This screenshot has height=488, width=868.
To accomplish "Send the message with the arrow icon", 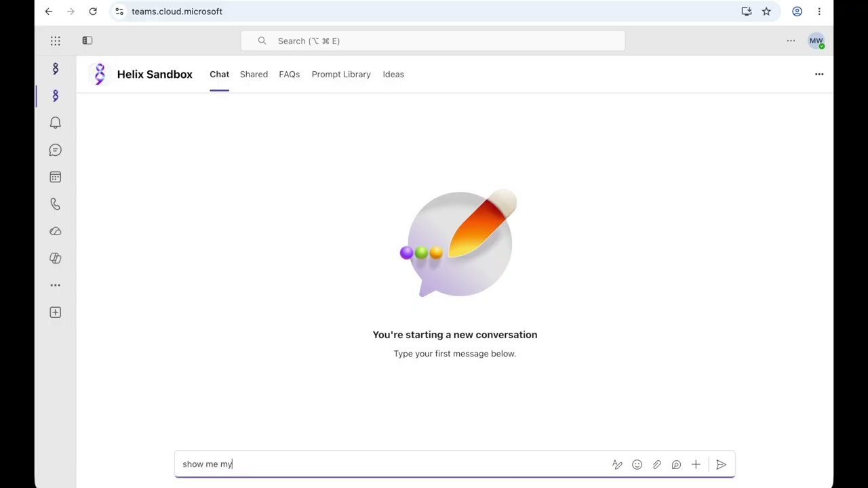I will tap(721, 464).
